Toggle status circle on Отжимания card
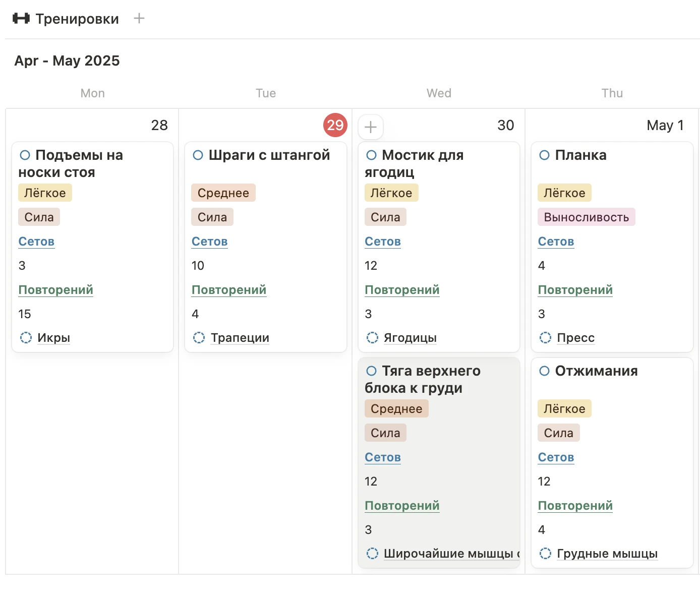This screenshot has width=700, height=599. (544, 371)
